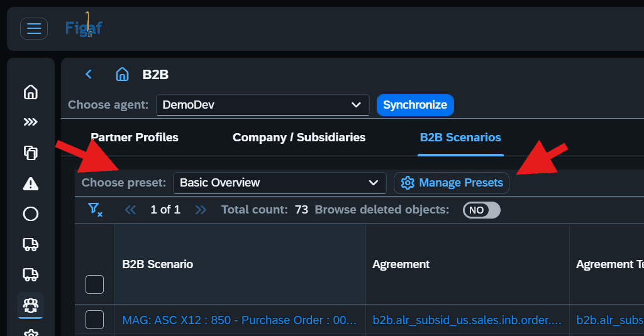Open the Choose agent DemoDev dropdown

pos(262,105)
